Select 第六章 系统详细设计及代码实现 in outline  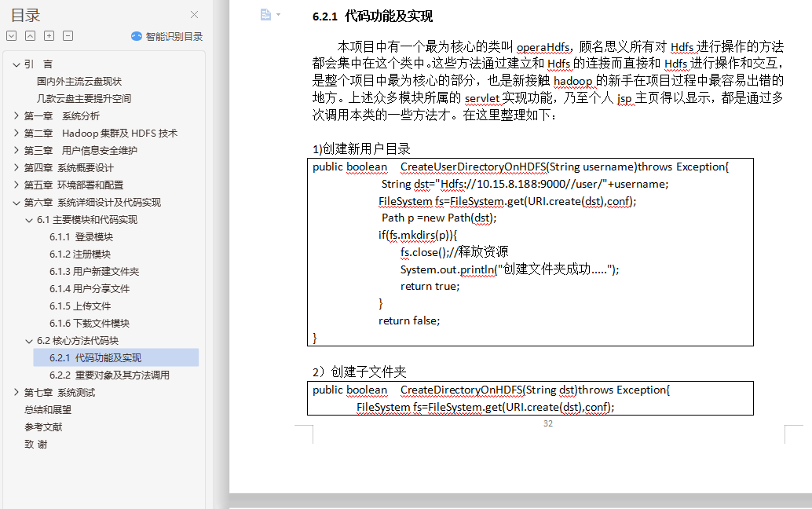[92, 203]
